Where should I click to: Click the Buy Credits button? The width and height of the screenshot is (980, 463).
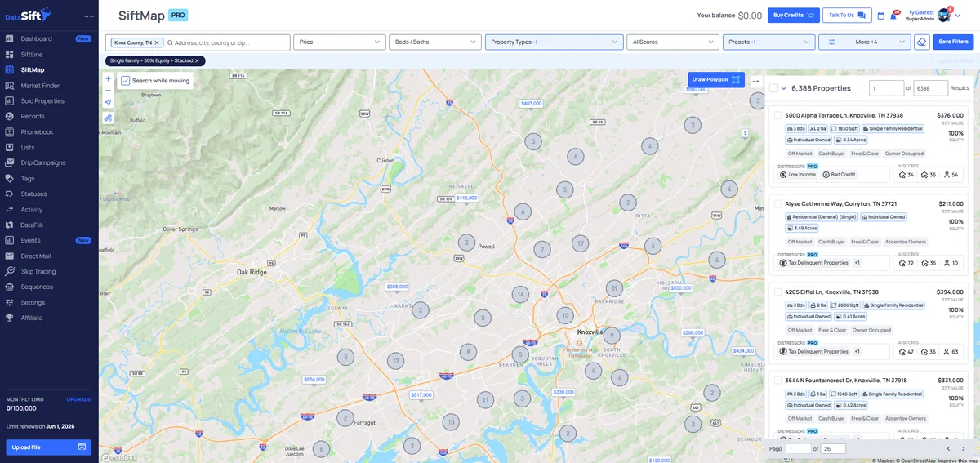794,15
